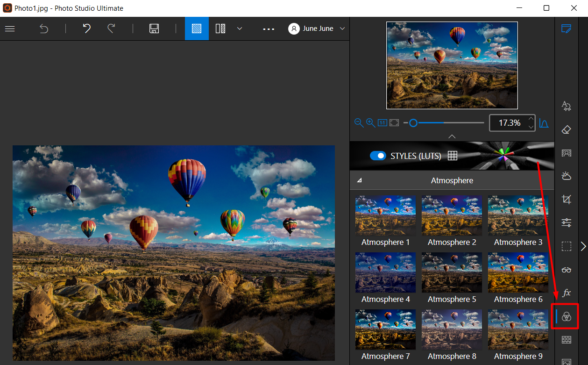
Task: Undo the last edit
Action: coord(86,29)
